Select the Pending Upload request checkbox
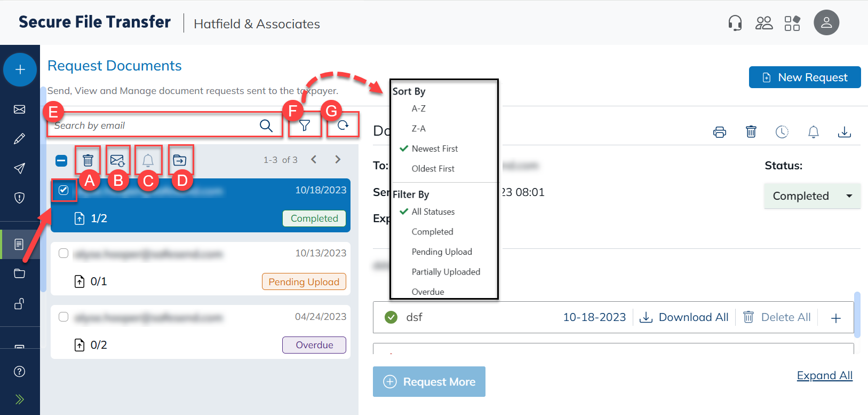This screenshot has width=868, height=415. 63,253
